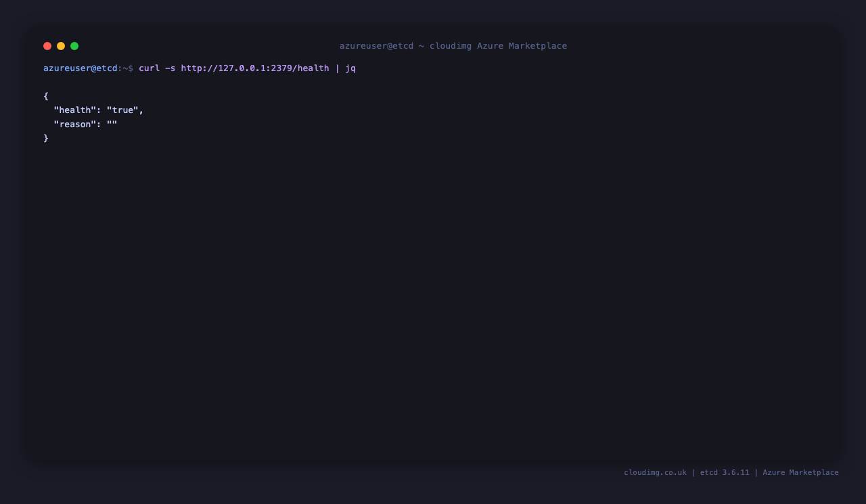This screenshot has width=866, height=504.
Task: Click the 'azureuser@etcd' shell prompt
Action: (81, 68)
